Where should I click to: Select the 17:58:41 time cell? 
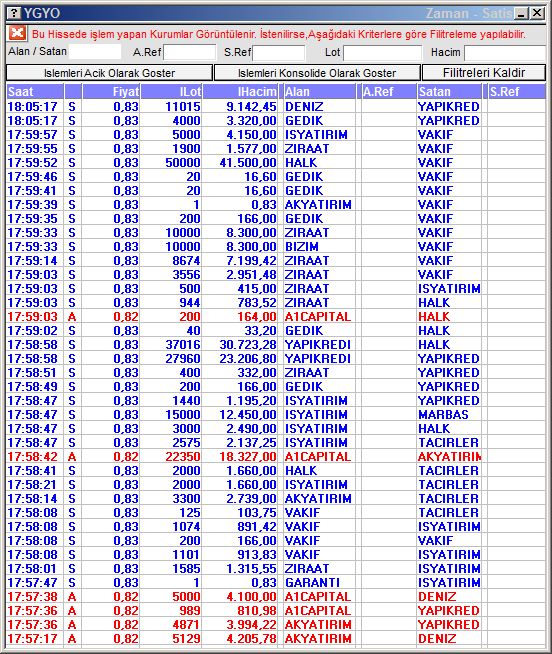(x=32, y=470)
